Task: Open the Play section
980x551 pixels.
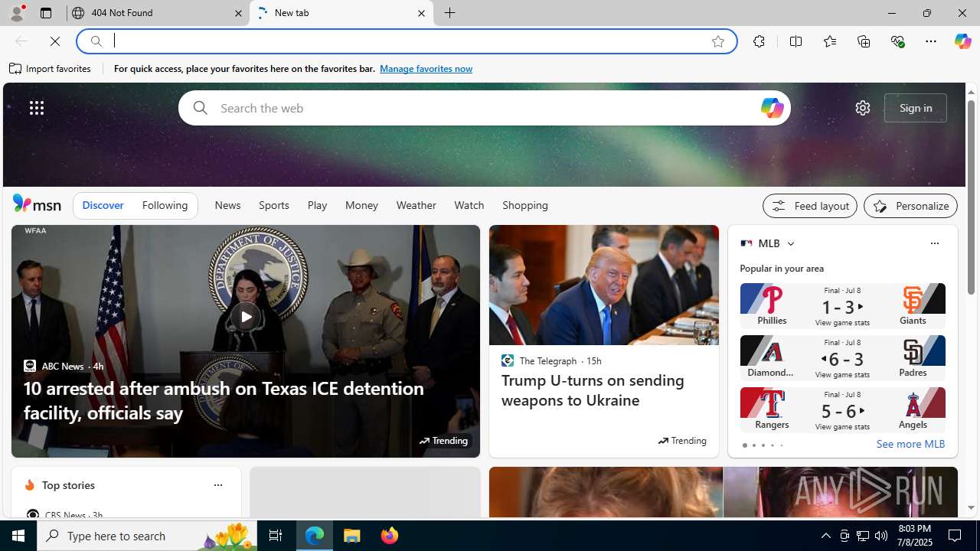Action: 317,205
